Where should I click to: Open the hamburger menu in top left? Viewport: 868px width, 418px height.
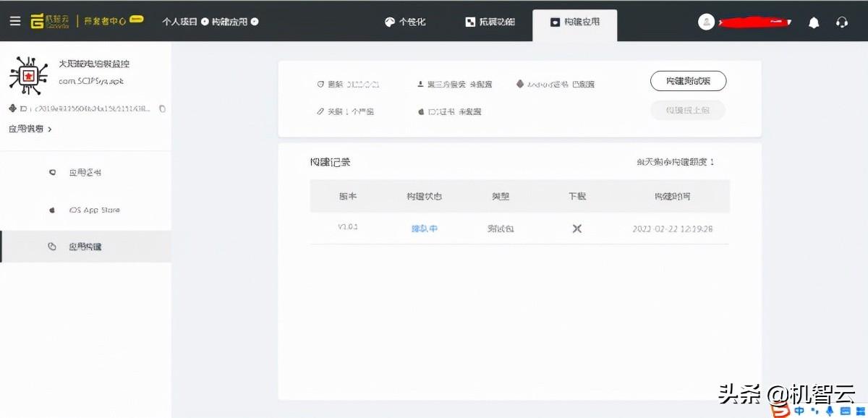15,20
